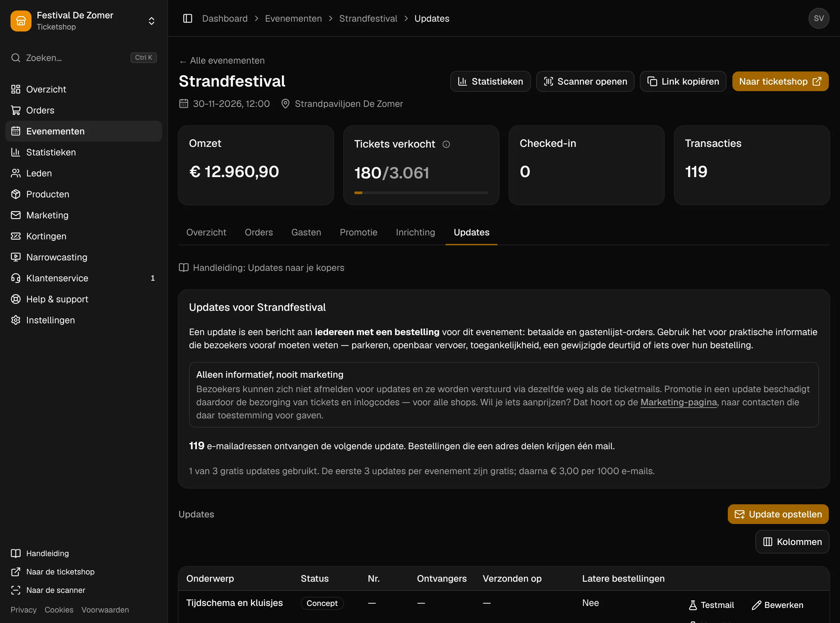Open sidebar Statistieken with the chart icon
This screenshot has width=840, height=623.
pyautogui.click(x=83, y=152)
